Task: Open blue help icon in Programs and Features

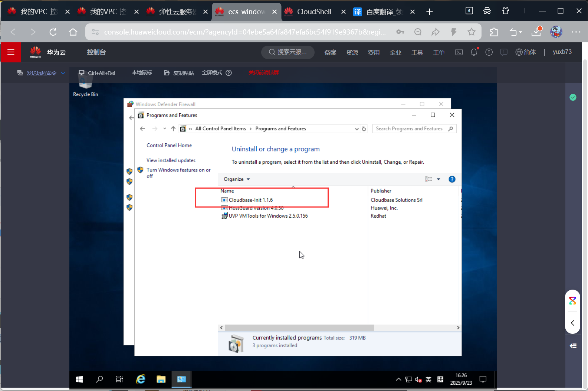Action: (452, 179)
